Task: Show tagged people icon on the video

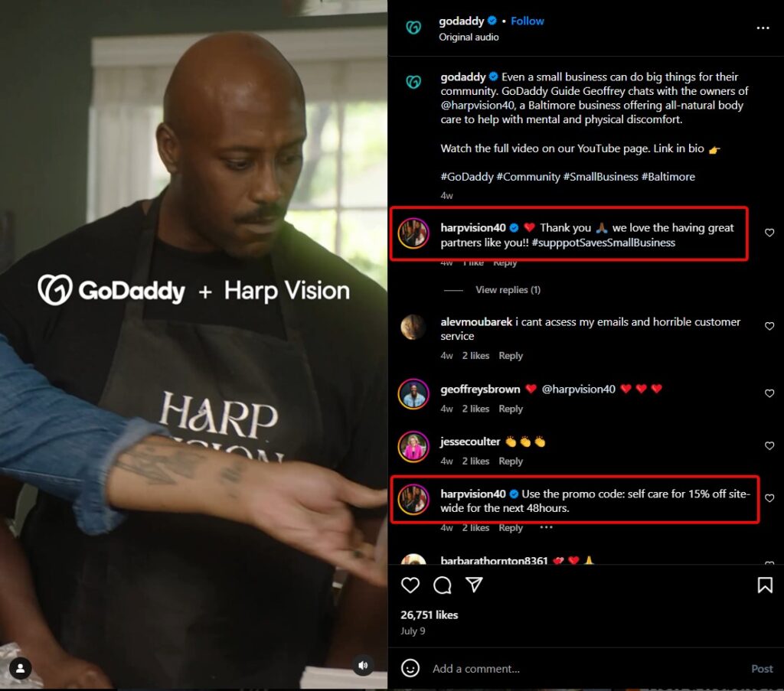Action: pos(21,668)
